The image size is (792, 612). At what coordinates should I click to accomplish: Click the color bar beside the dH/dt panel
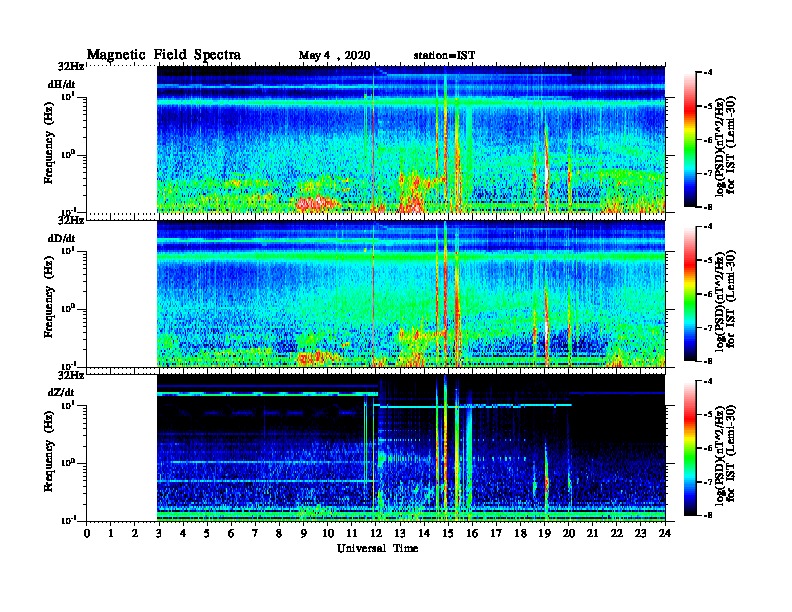690,139
